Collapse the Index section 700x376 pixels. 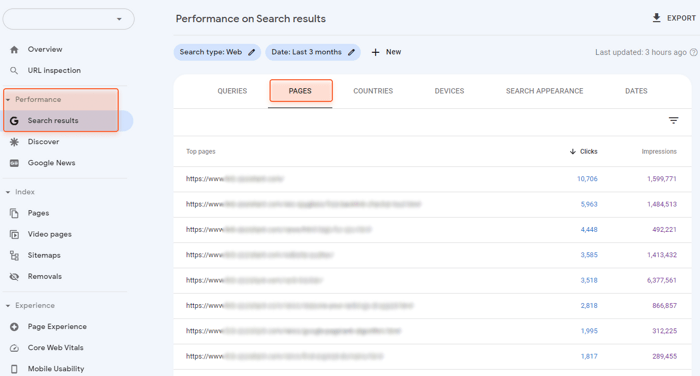[8, 192]
